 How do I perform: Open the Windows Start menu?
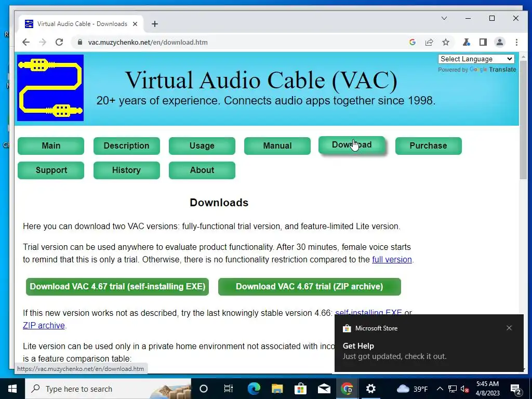tap(12, 389)
